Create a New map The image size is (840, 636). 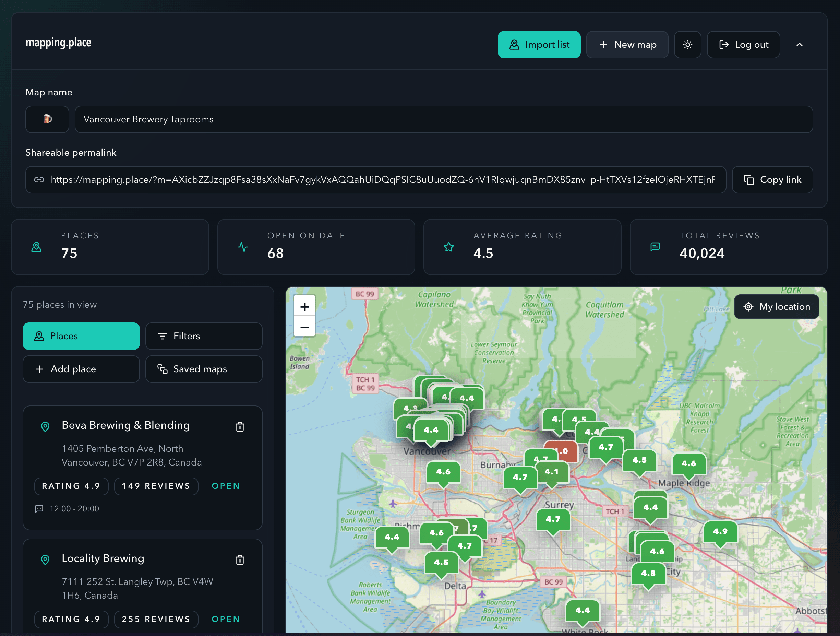[x=627, y=45]
